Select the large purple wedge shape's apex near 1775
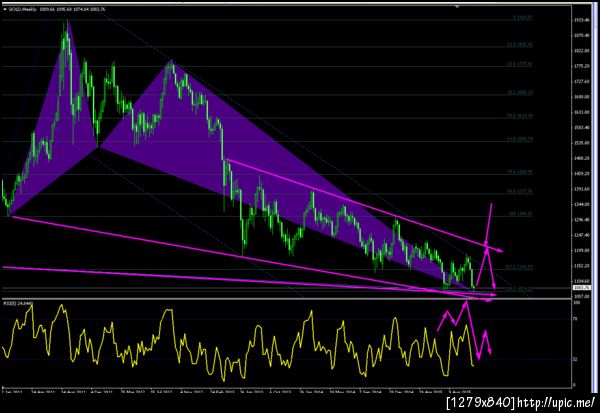The image size is (600, 413). click(171, 60)
